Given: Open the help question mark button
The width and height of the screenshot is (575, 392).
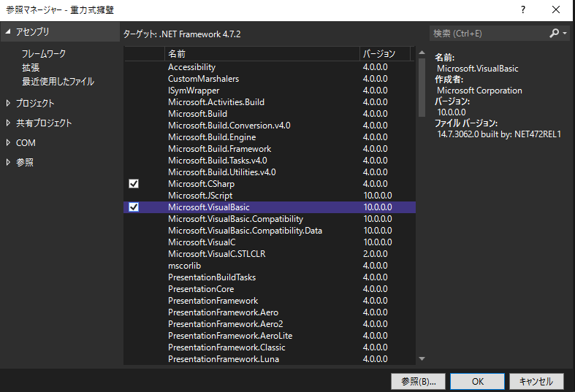Looking at the screenshot, I should (523, 10).
